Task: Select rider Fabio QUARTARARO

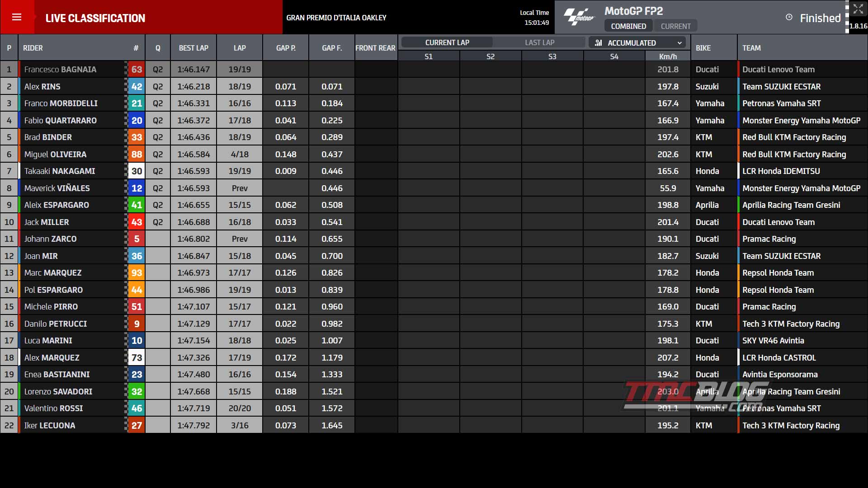Action: coord(60,121)
